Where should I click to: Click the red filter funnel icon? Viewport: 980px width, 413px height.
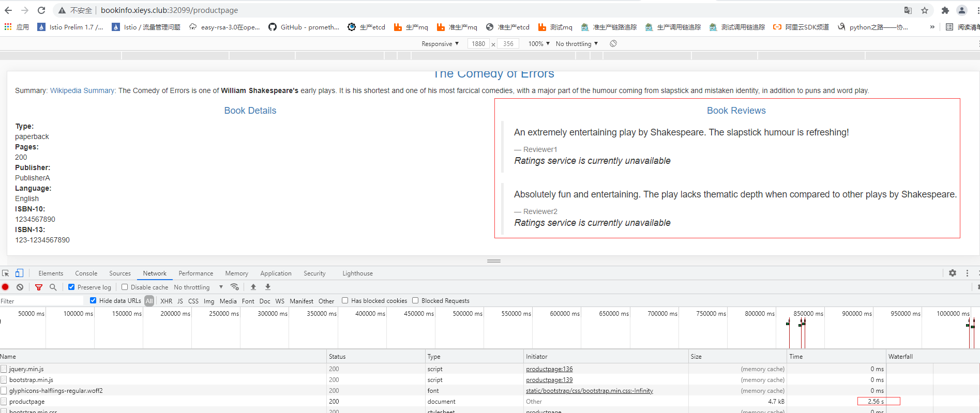coord(39,287)
